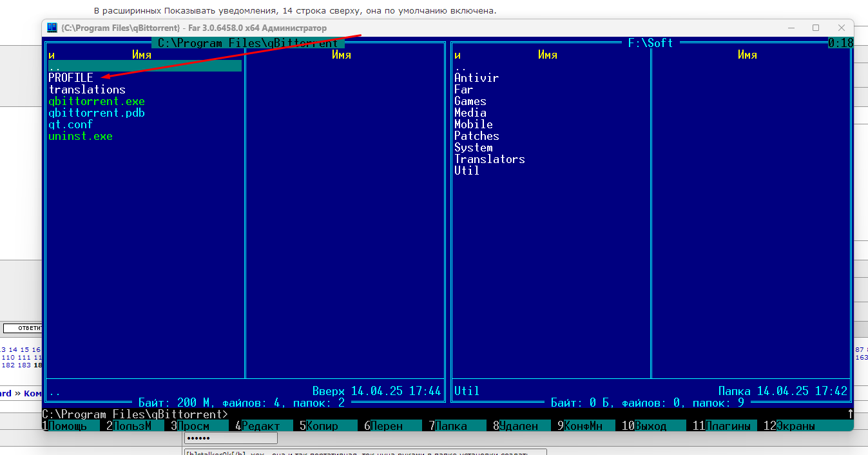Select the PROFILE folder in left panel

tap(71, 78)
